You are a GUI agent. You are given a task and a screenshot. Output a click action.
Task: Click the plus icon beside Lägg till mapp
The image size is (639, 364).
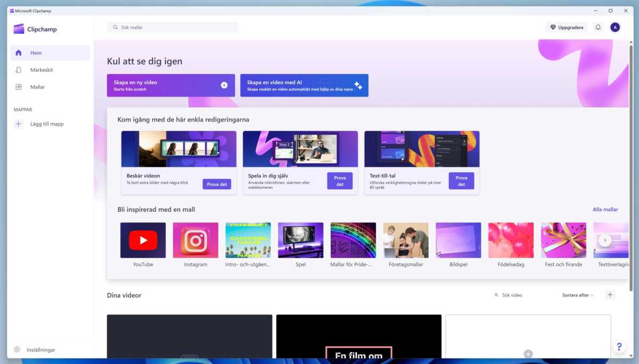tap(18, 123)
